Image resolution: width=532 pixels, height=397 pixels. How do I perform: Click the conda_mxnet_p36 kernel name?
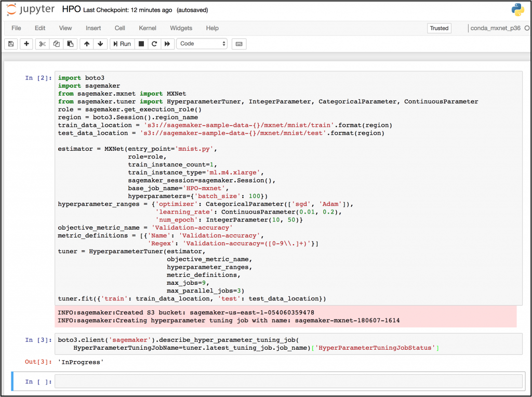[x=495, y=28]
